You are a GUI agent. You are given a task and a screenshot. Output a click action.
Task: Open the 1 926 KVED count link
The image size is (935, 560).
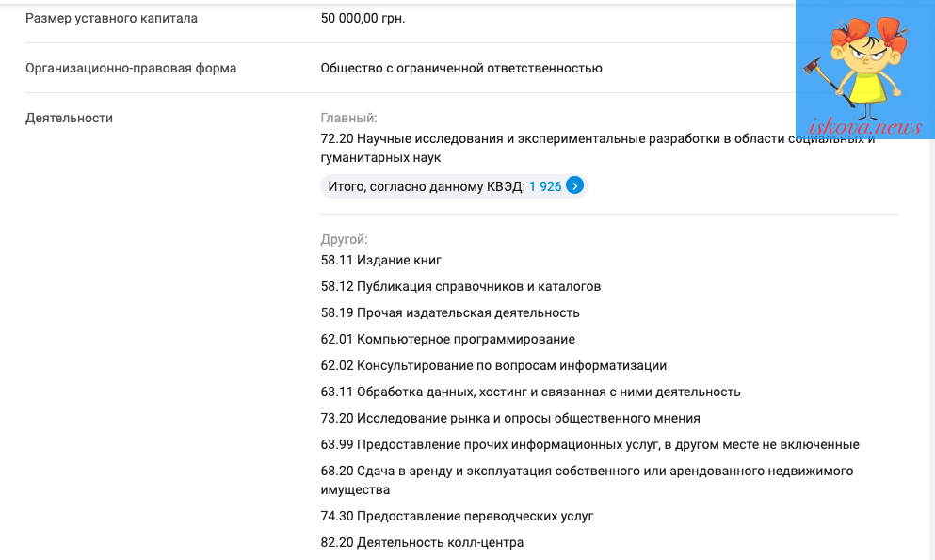click(545, 186)
